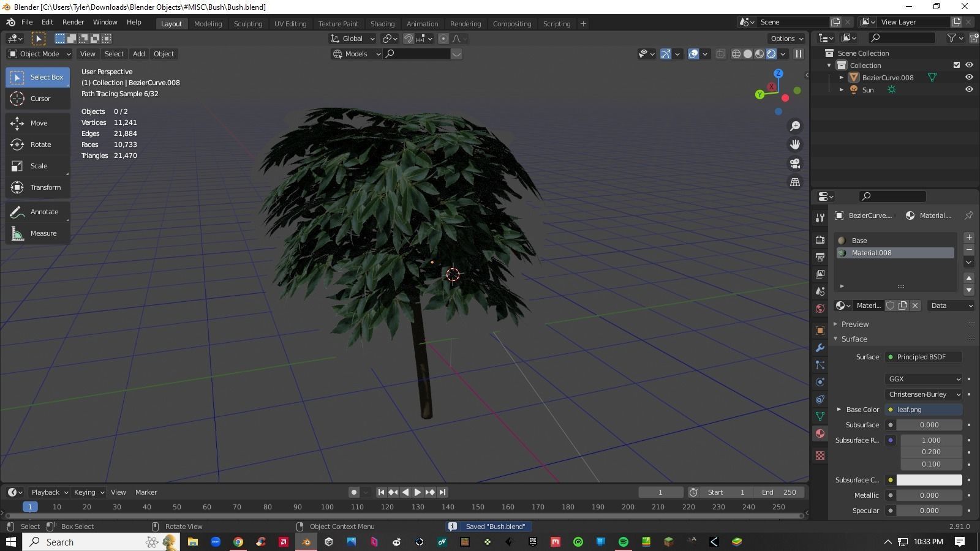980x551 pixels.
Task: Choose the Transform tool
Action: pyautogui.click(x=38, y=187)
